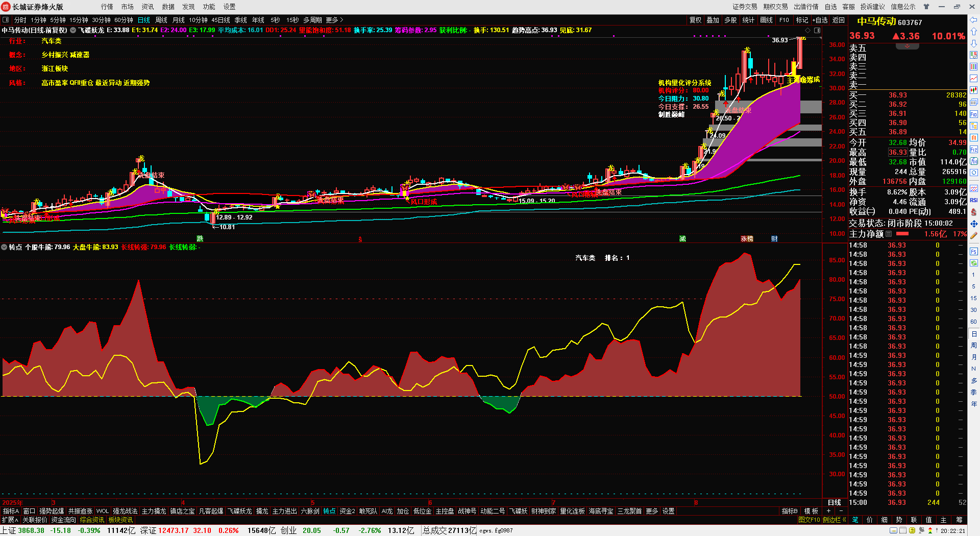Viewport: 980px width, 536px height.
Task: Open 证券交易 trading link
Action: [745, 7]
